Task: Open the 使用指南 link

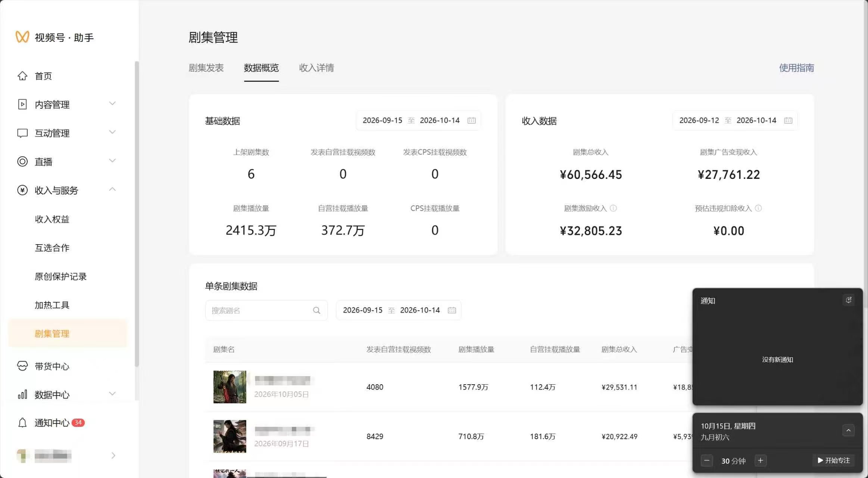Action: pos(796,68)
